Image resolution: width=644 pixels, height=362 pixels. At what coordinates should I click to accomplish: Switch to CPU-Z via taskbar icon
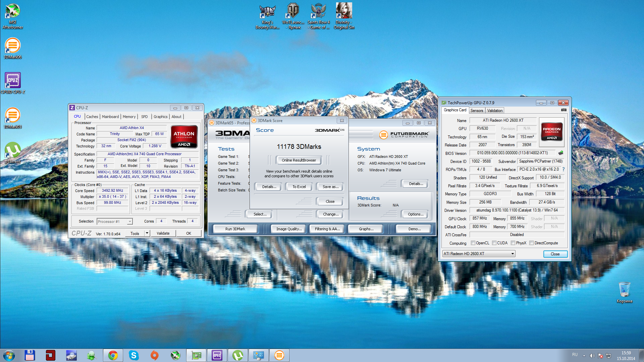217,355
